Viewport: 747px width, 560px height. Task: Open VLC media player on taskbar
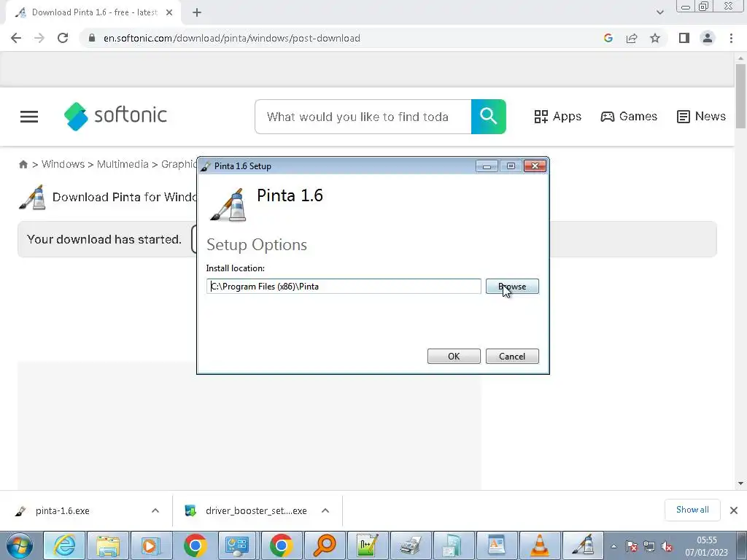pyautogui.click(x=539, y=545)
